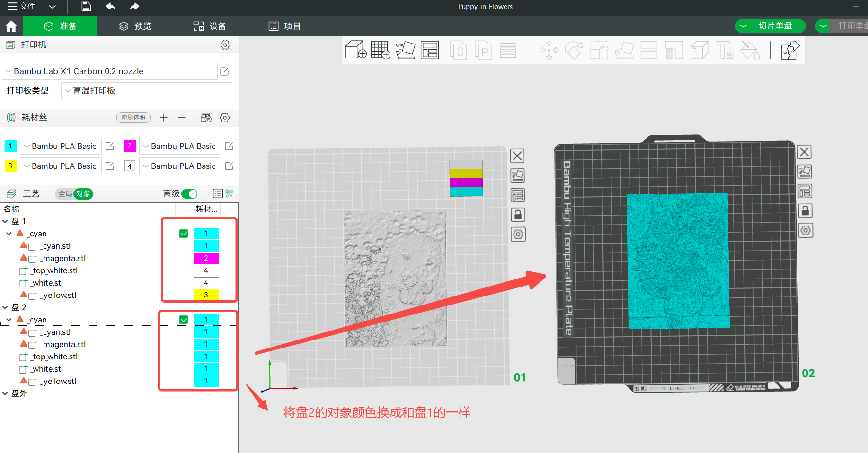Click filament cell 3 for plate 1 _yellow.stl
Viewport: 868px width, 453px height.
(206, 295)
